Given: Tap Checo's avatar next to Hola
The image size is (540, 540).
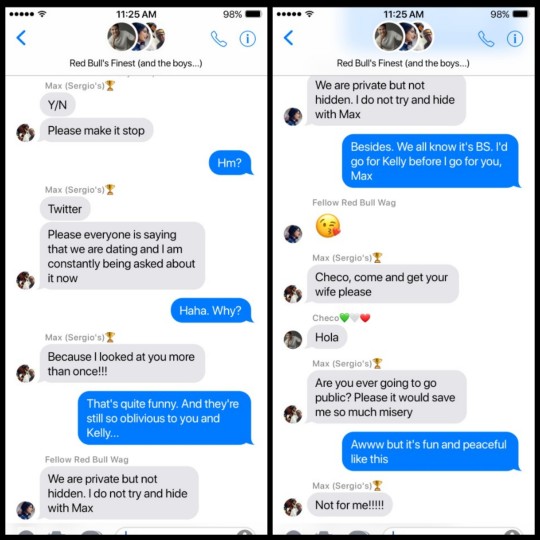Looking at the screenshot, I should tap(293, 340).
